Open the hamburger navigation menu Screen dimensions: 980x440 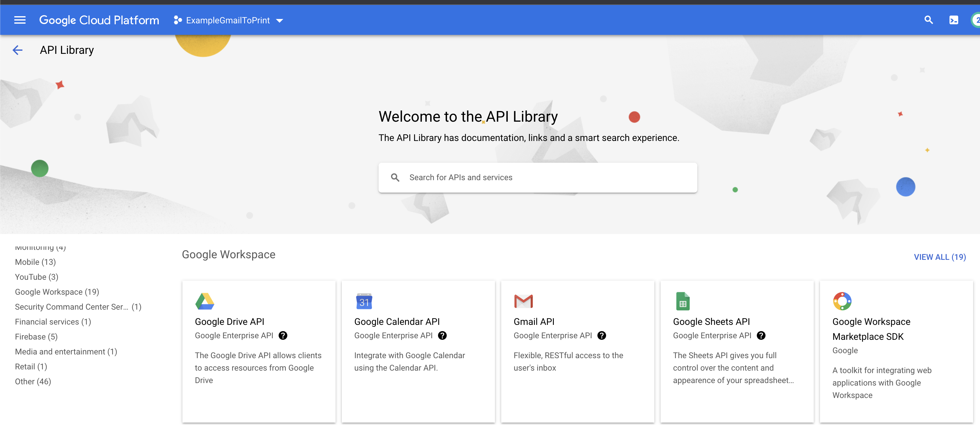click(x=20, y=20)
